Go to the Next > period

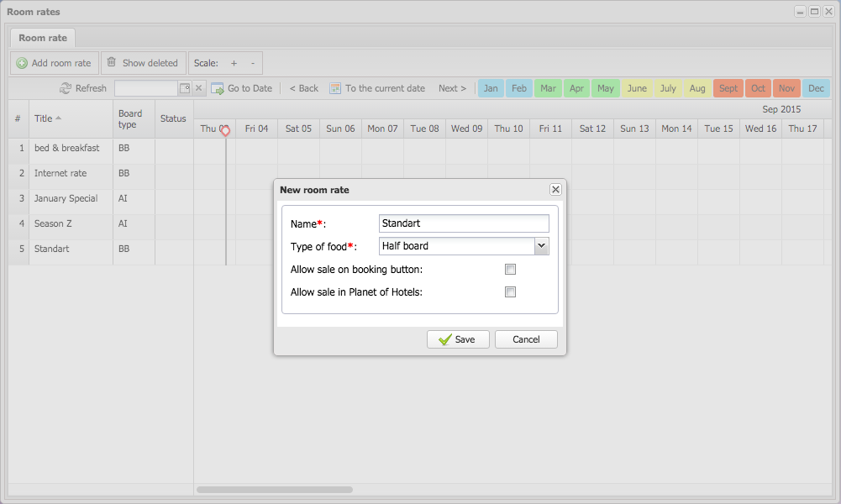pos(452,88)
